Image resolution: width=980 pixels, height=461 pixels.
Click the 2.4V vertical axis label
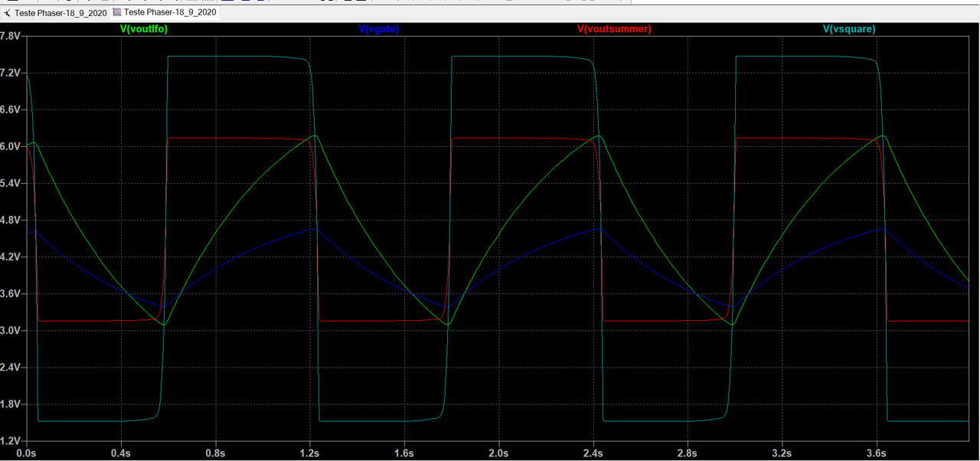point(11,367)
